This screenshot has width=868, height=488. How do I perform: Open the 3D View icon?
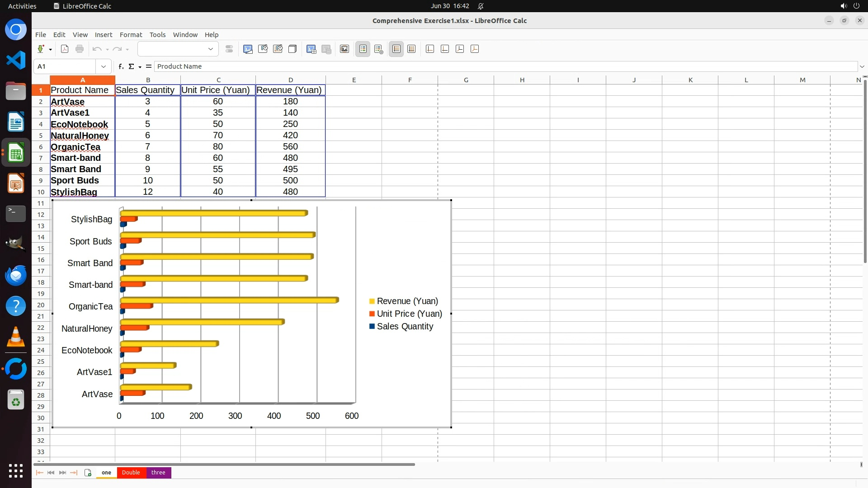click(292, 49)
